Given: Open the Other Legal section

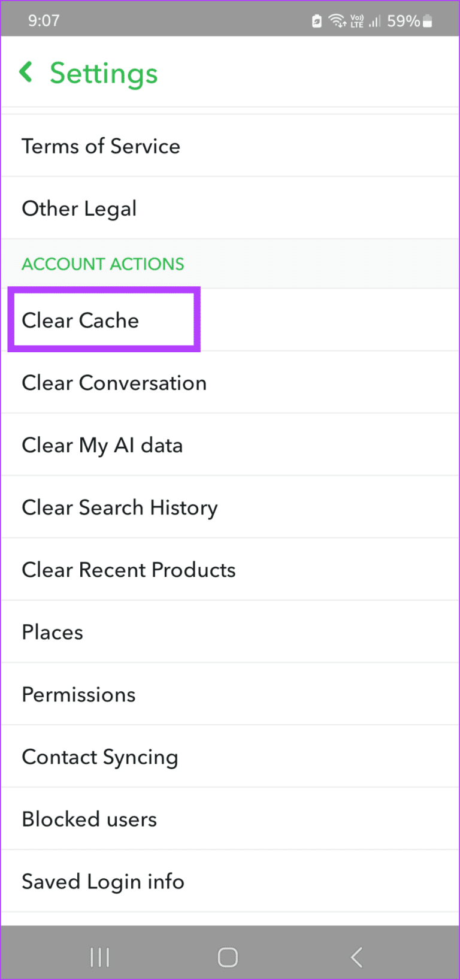Looking at the screenshot, I should tap(79, 208).
